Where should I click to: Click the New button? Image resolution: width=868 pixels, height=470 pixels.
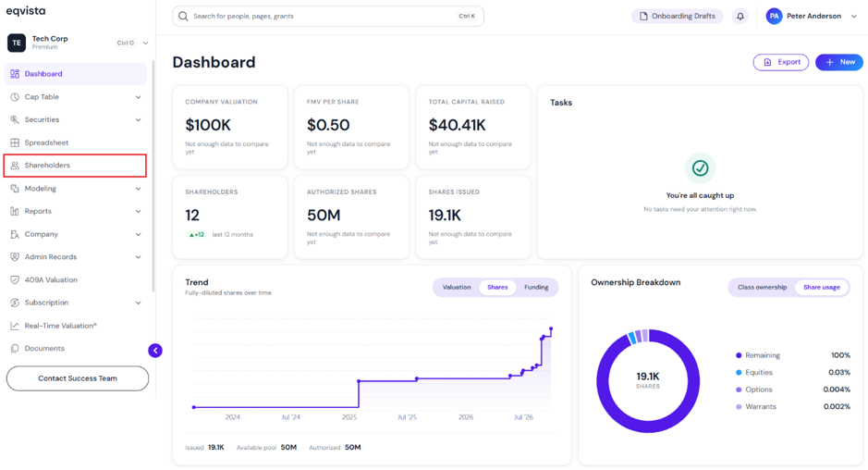839,62
